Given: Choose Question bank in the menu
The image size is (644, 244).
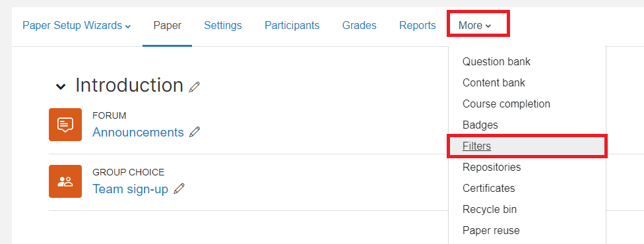Looking at the screenshot, I should [x=527, y=61].
